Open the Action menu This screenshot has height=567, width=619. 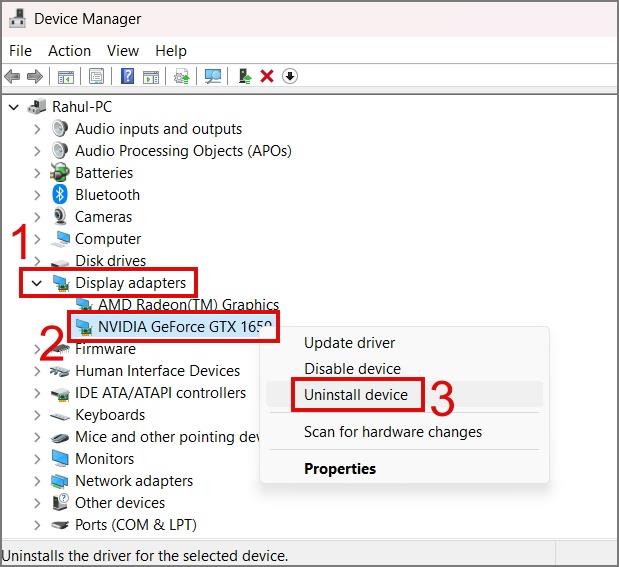(69, 51)
